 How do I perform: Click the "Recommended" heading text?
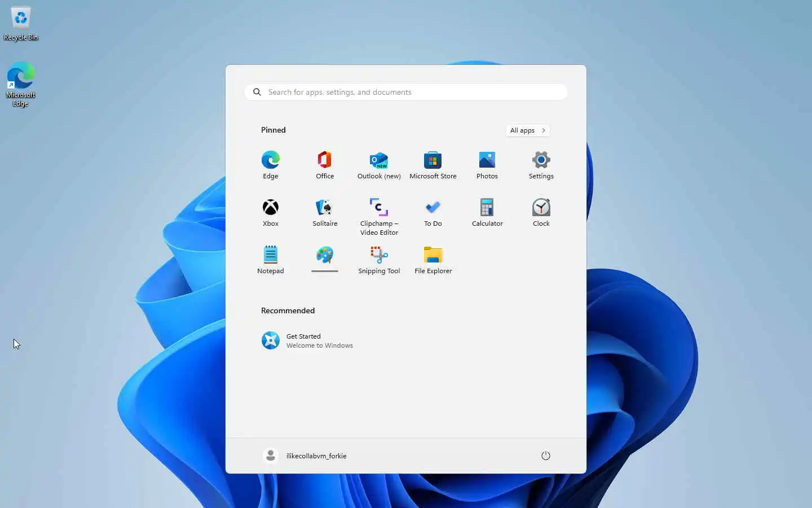[288, 310]
